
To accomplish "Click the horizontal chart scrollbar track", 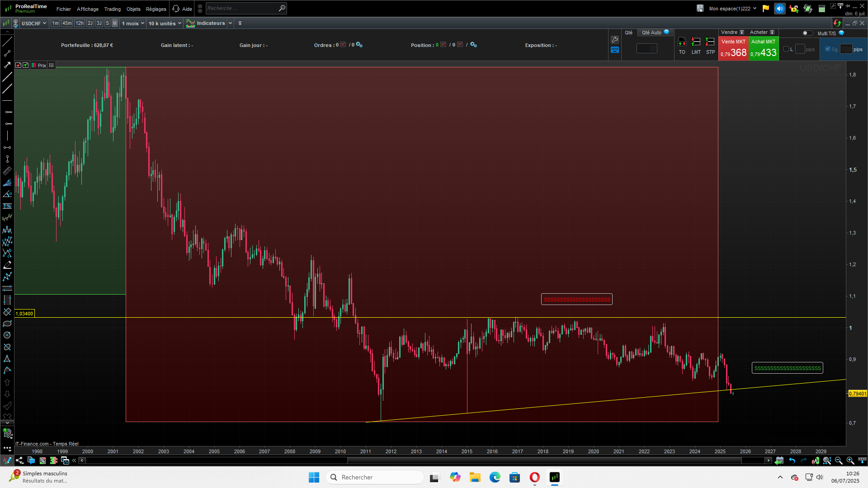I will coord(217,460).
